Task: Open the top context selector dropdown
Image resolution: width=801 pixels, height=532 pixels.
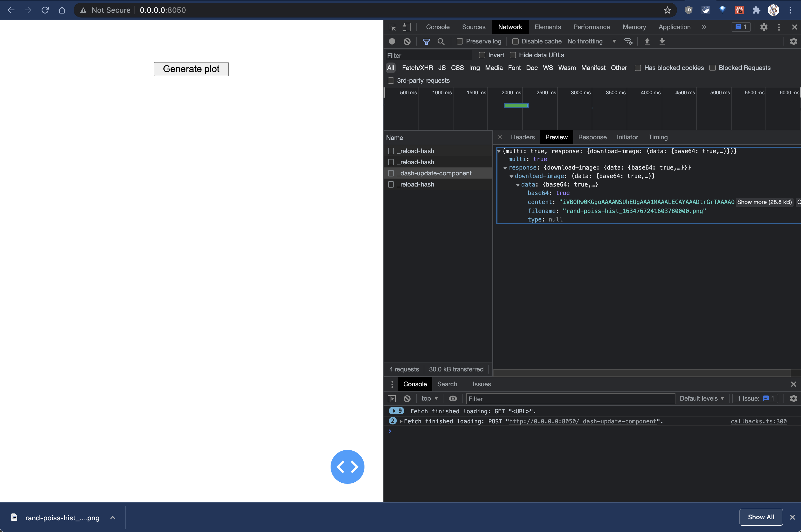Action: [x=429, y=399]
